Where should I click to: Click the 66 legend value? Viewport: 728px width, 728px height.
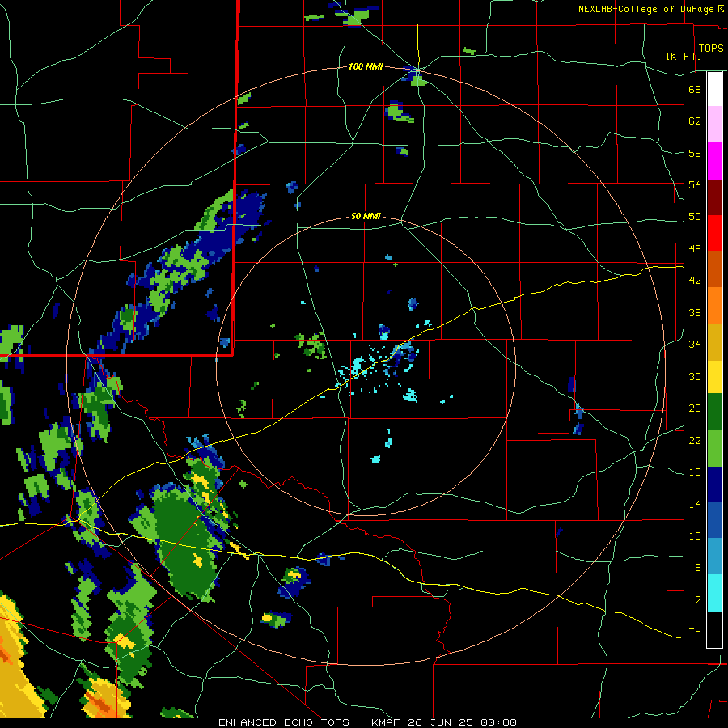coord(695,89)
